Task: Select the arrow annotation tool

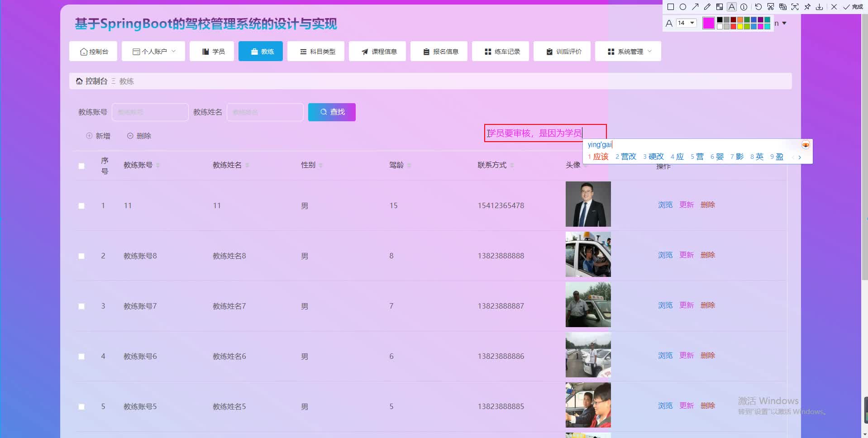Action: tap(695, 7)
